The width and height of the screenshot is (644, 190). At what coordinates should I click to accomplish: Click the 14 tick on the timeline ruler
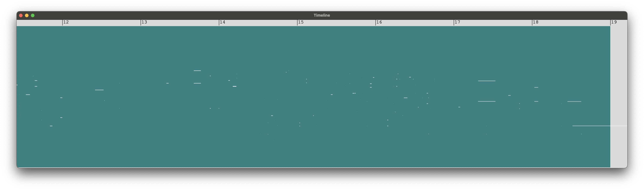(x=222, y=22)
